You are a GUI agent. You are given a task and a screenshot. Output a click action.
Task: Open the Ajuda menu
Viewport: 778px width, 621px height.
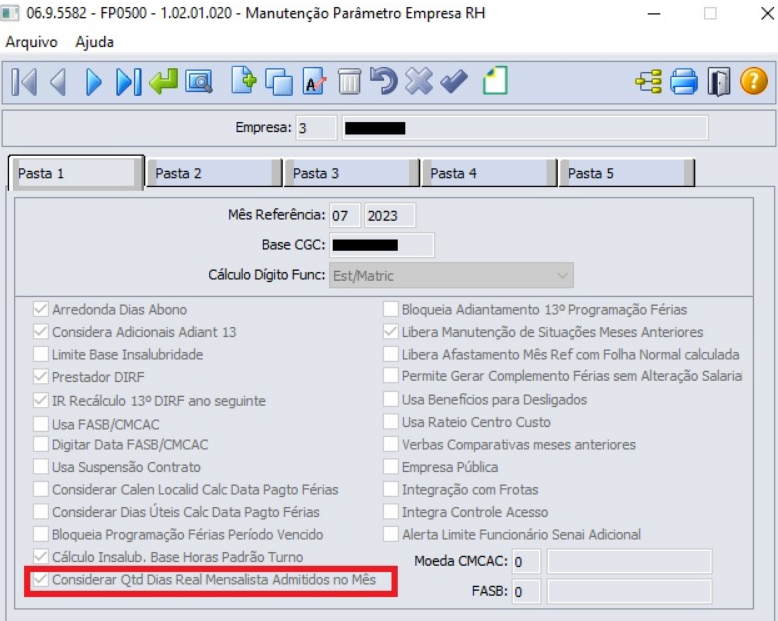click(94, 42)
